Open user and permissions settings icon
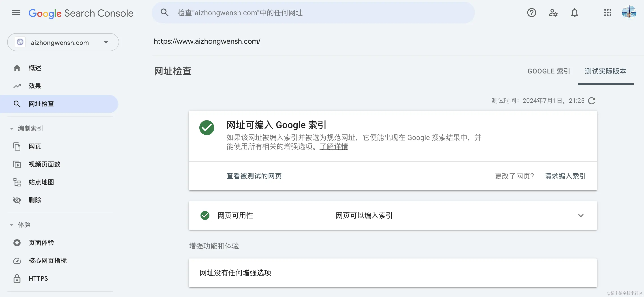This screenshot has height=297, width=644. 553,13
